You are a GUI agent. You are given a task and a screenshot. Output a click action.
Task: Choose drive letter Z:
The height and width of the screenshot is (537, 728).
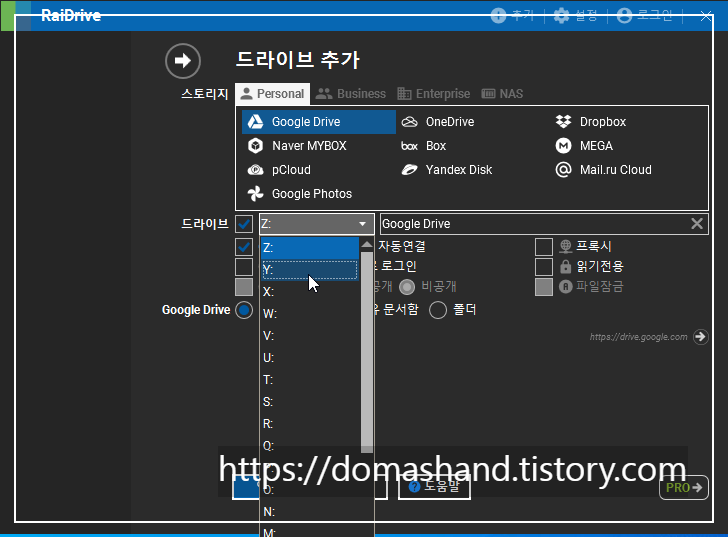[x=310, y=248]
